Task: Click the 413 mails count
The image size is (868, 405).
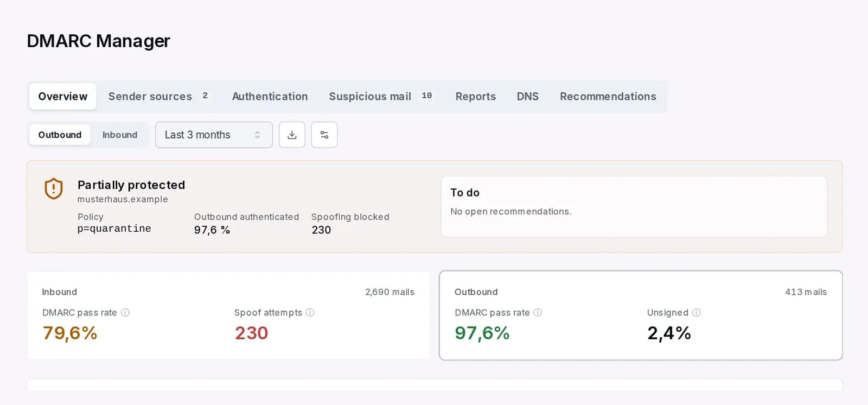Action: (x=806, y=292)
